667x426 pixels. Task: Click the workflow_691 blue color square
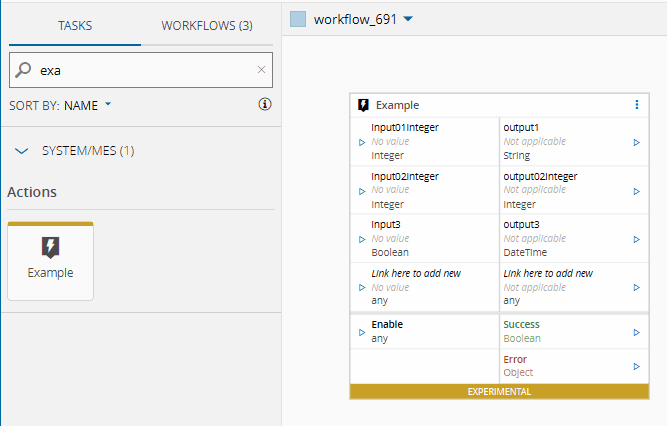298,20
